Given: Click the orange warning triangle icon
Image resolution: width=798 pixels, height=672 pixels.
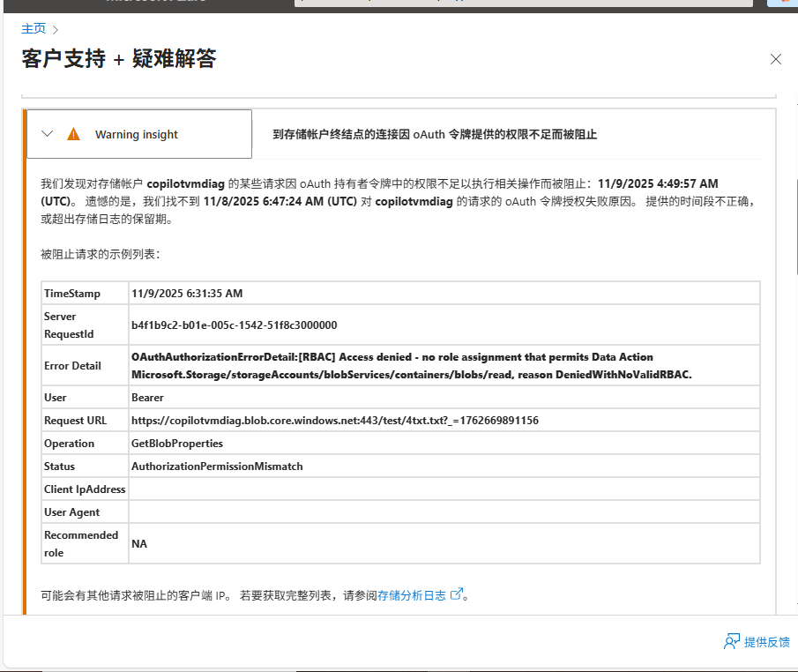Looking at the screenshot, I should [x=74, y=134].
